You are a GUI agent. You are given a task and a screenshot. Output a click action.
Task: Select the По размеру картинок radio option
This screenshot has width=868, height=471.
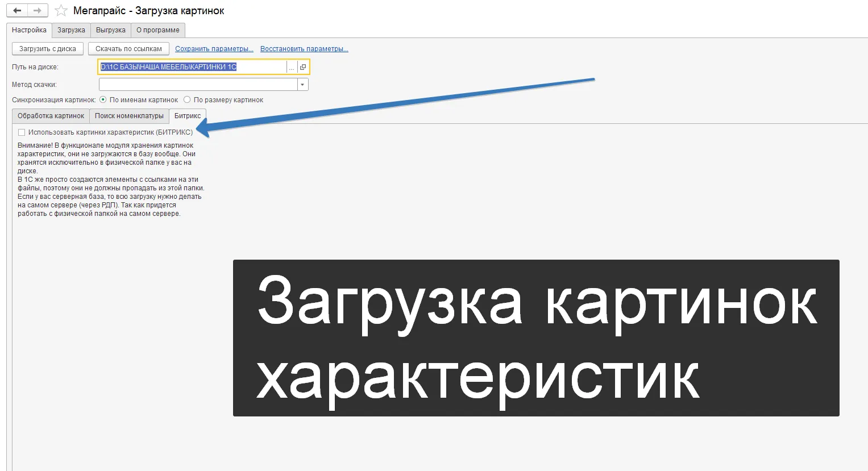(187, 99)
